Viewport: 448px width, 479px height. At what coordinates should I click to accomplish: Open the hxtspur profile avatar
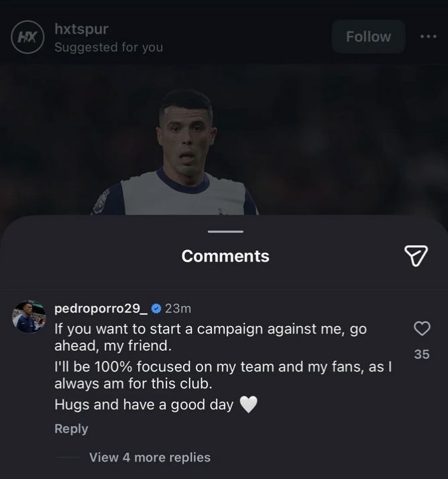[x=27, y=38]
